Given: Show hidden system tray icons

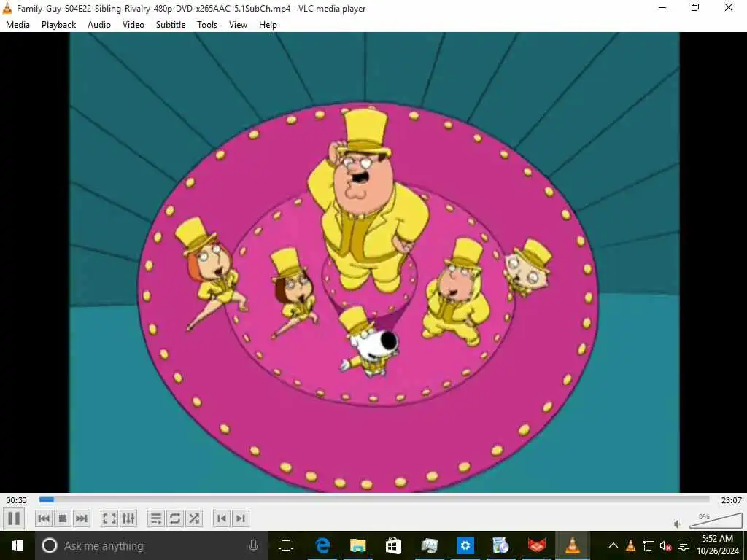Looking at the screenshot, I should click(613, 545).
